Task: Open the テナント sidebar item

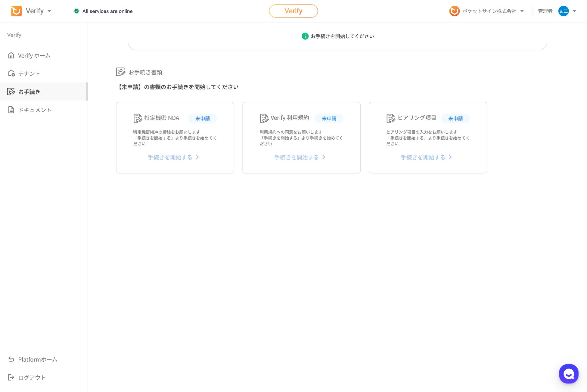Action: 29,73
